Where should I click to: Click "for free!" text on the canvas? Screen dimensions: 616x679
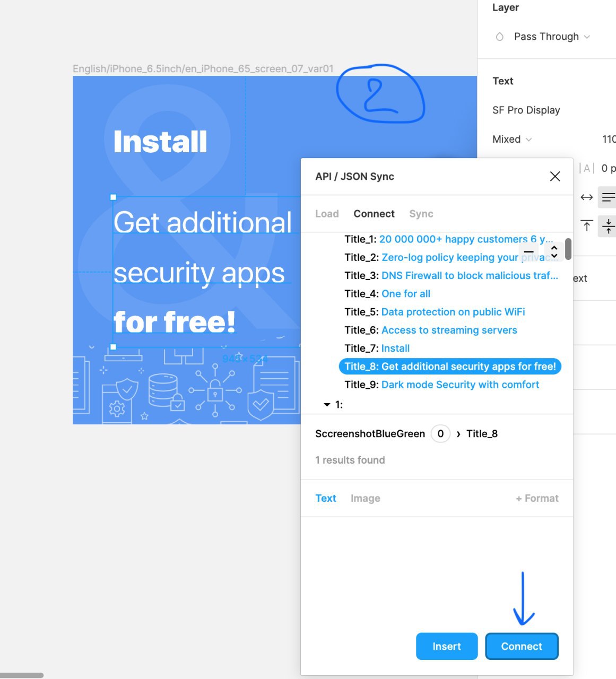coord(175,321)
